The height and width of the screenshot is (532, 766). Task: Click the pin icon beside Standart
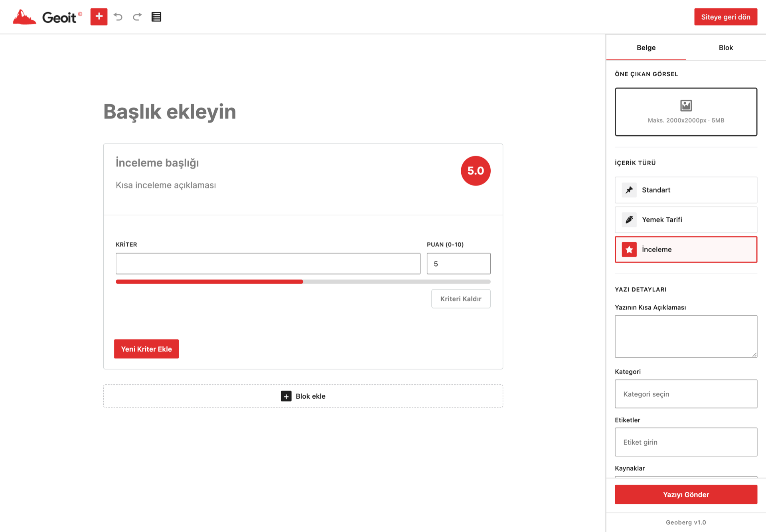pyautogui.click(x=629, y=190)
